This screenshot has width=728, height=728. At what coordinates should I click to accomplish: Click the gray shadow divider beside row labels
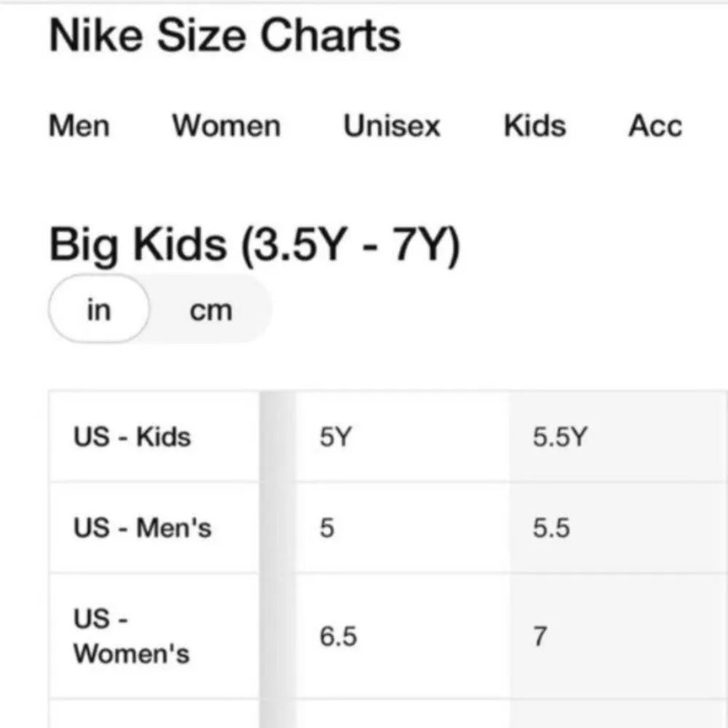click(x=277, y=553)
